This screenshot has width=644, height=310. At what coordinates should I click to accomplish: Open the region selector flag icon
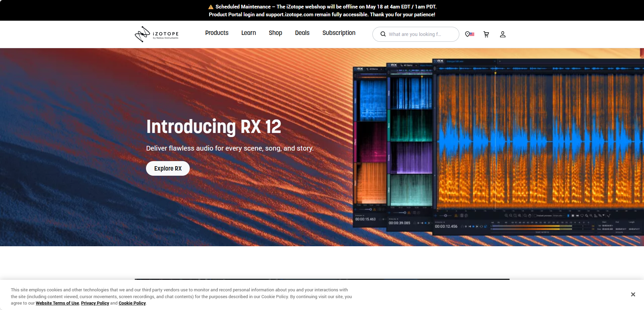pos(470,34)
